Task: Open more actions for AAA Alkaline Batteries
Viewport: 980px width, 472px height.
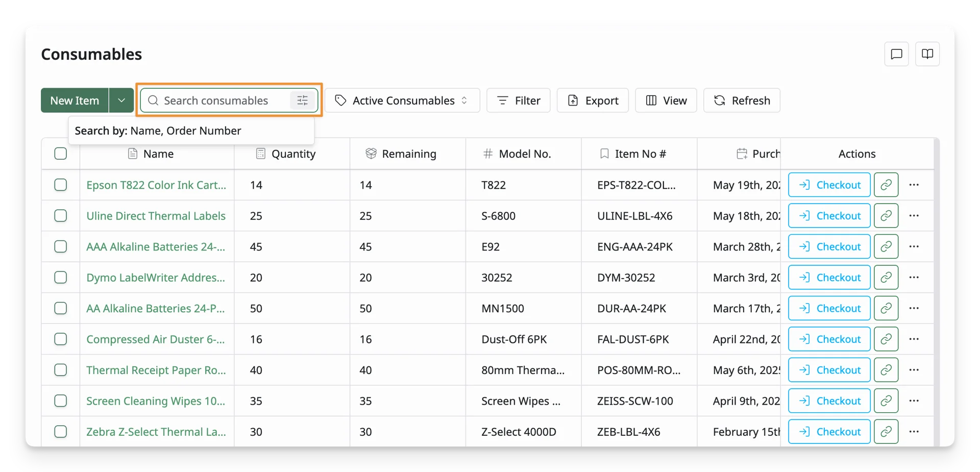Action: 914,246
